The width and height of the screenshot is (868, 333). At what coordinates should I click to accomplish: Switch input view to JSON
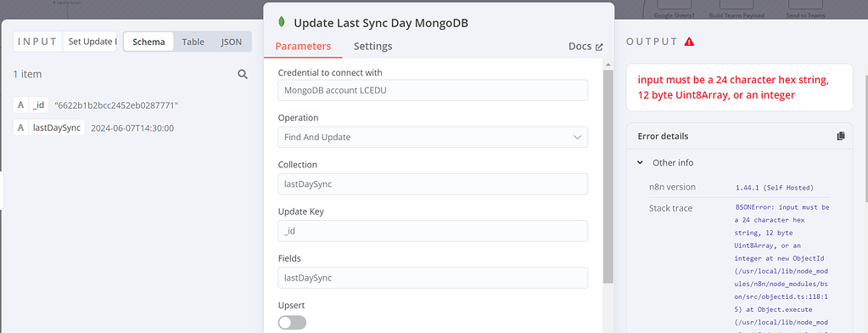[232, 42]
